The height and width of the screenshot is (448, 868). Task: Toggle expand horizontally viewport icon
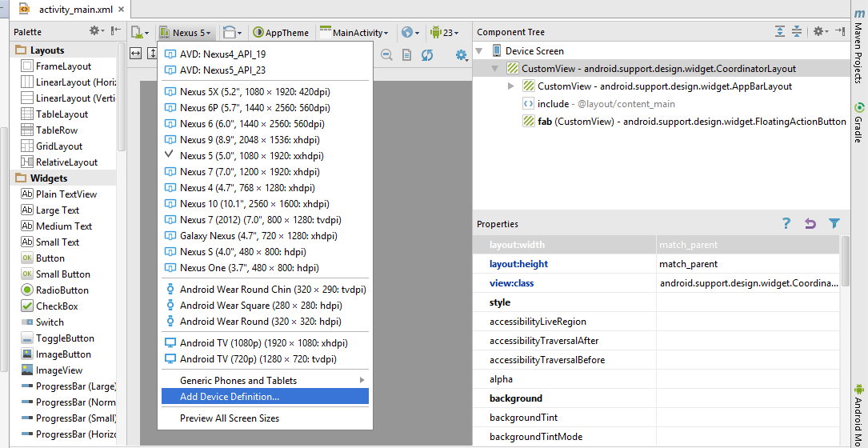pyautogui.click(x=136, y=53)
